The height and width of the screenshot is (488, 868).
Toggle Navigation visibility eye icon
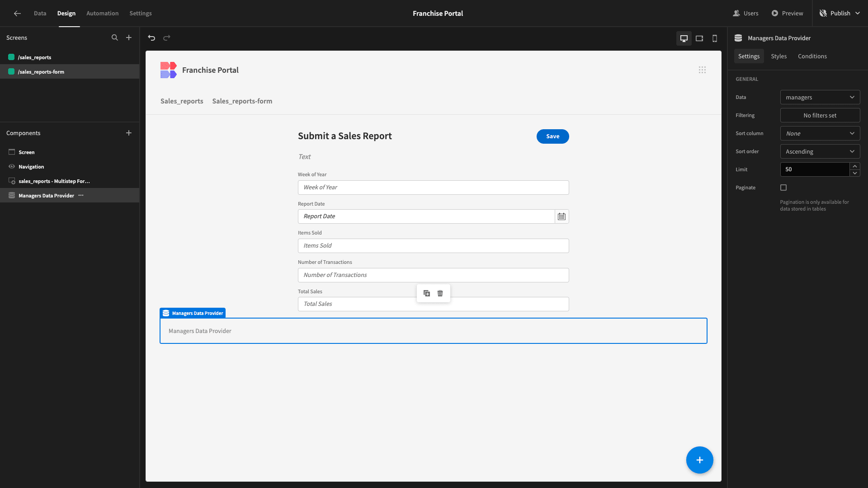point(12,167)
